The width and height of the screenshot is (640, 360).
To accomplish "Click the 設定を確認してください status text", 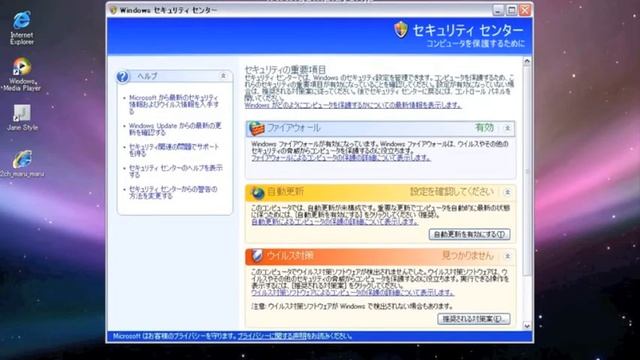I will pos(452,192).
